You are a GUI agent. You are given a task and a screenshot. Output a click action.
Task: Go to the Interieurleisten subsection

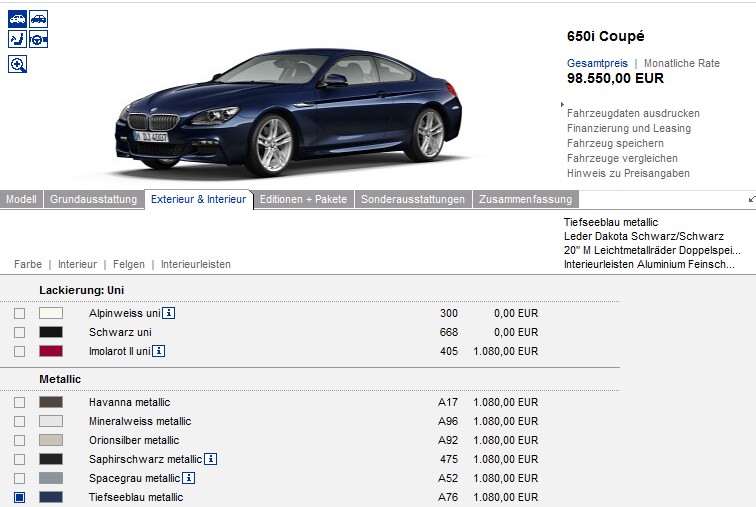pyautogui.click(x=196, y=264)
